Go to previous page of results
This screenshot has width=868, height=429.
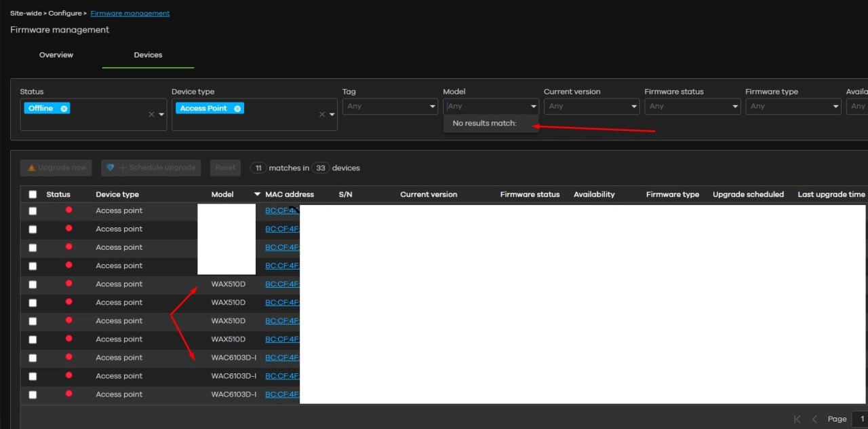click(x=814, y=419)
